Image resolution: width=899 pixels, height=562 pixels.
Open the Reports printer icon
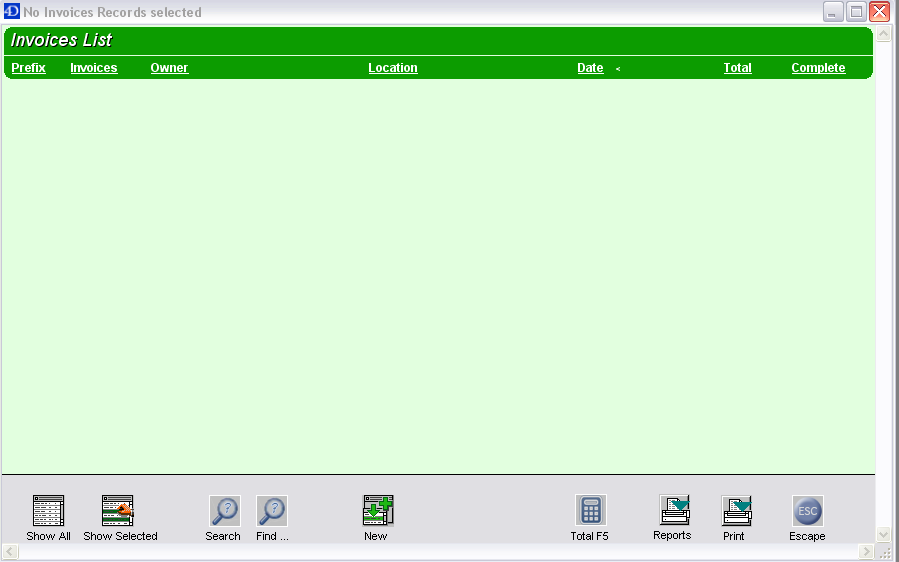674,510
